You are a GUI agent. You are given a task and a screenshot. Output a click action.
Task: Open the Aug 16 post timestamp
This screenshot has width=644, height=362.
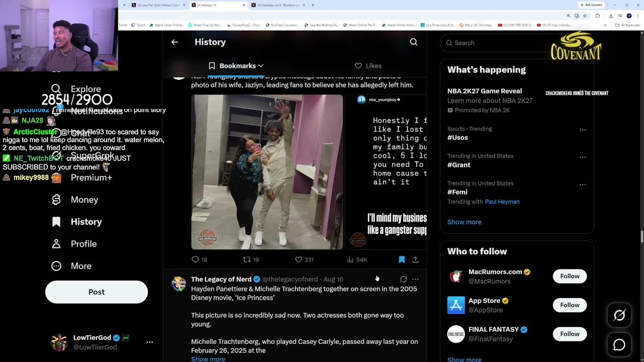coord(333,279)
